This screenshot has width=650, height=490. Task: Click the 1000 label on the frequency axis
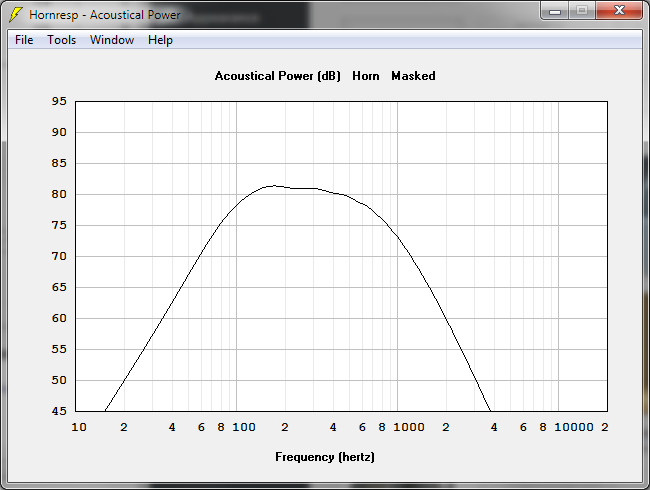pos(408,428)
